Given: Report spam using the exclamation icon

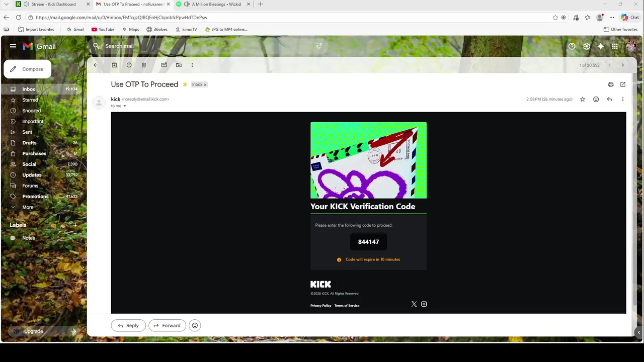Looking at the screenshot, I should [129, 65].
